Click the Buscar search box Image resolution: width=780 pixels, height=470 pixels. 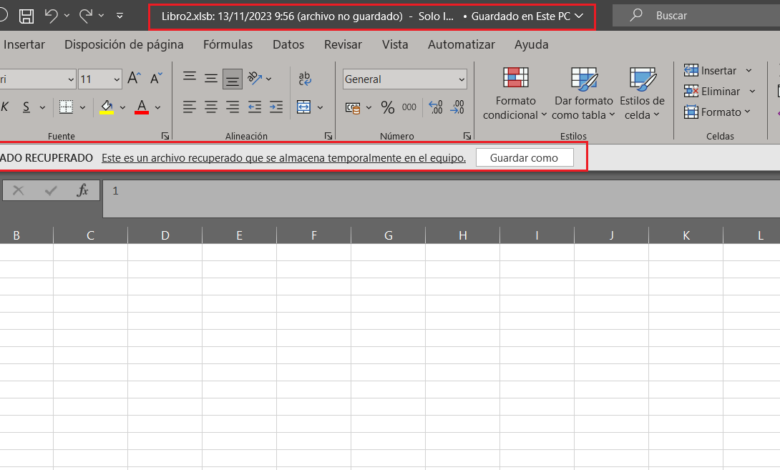[696, 15]
